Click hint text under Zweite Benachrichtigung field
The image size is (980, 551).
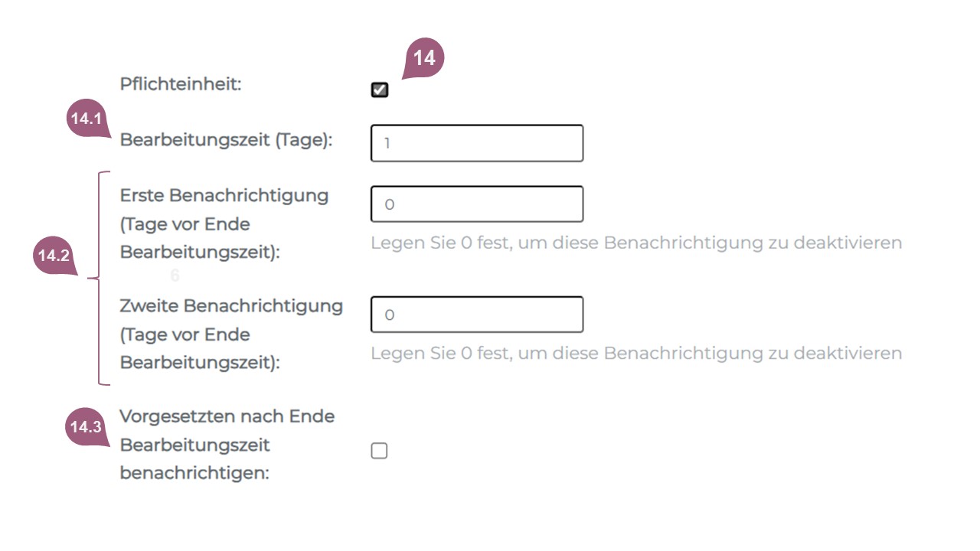(635, 353)
